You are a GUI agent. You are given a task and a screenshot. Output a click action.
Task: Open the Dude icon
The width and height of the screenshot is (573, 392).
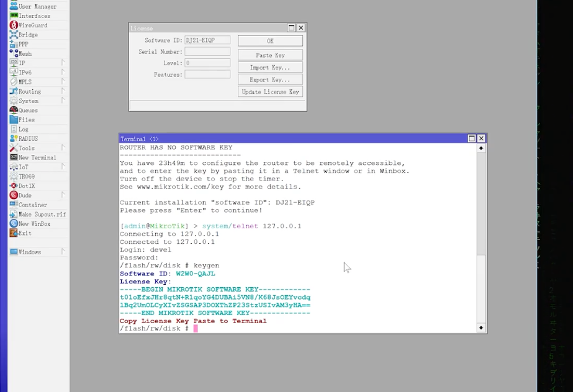click(x=14, y=195)
